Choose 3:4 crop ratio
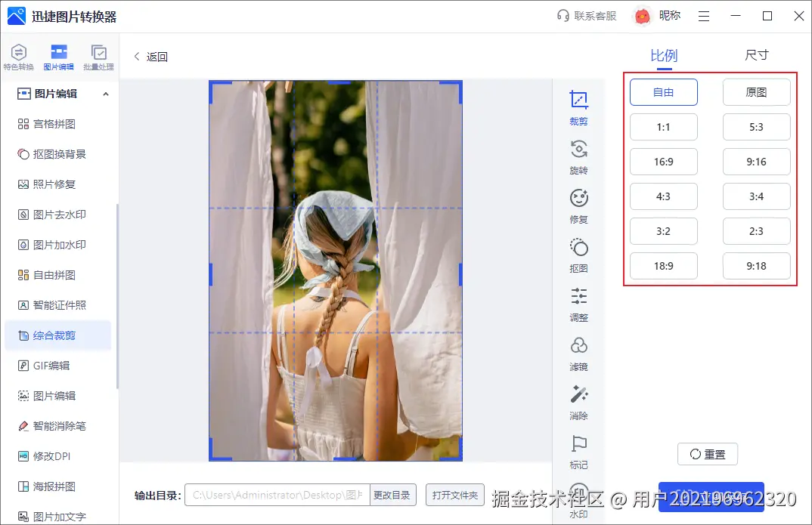This screenshot has height=525, width=812. [756, 196]
